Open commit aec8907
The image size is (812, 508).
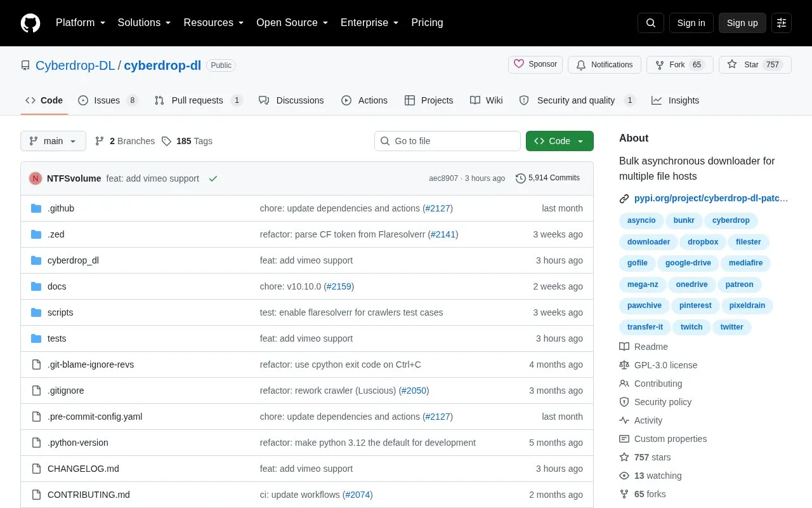click(443, 178)
